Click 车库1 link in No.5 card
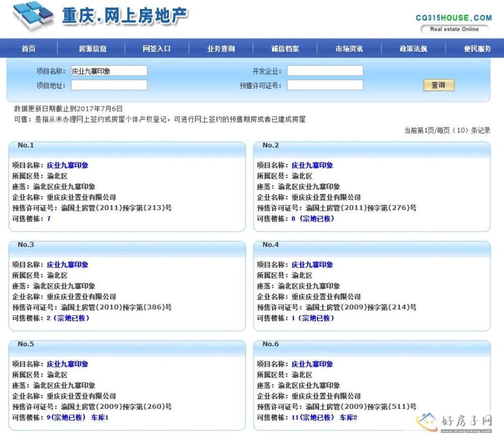 point(100,417)
